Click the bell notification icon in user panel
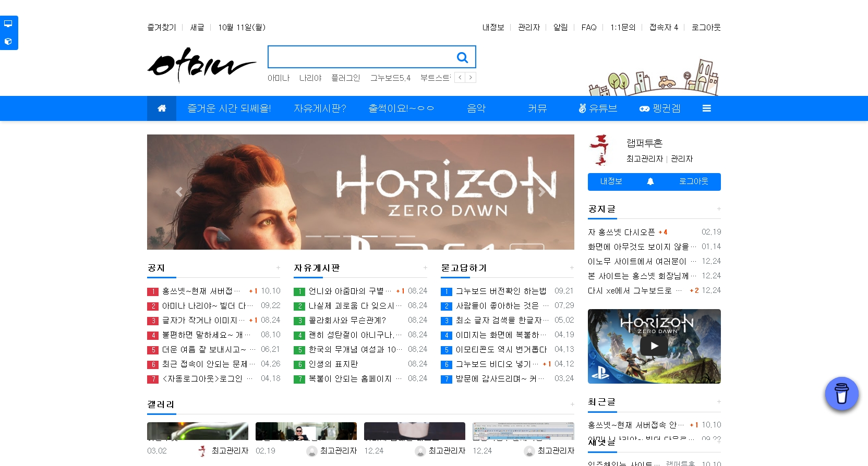 click(650, 181)
